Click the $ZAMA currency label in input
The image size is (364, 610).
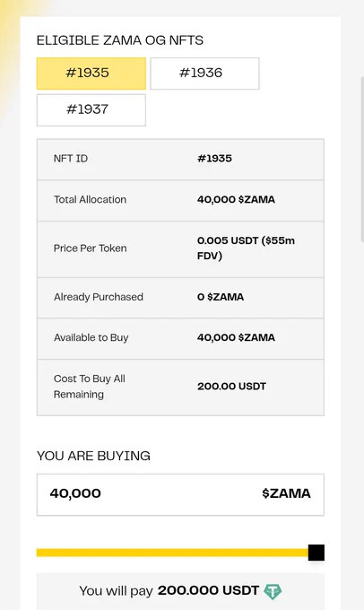point(286,493)
